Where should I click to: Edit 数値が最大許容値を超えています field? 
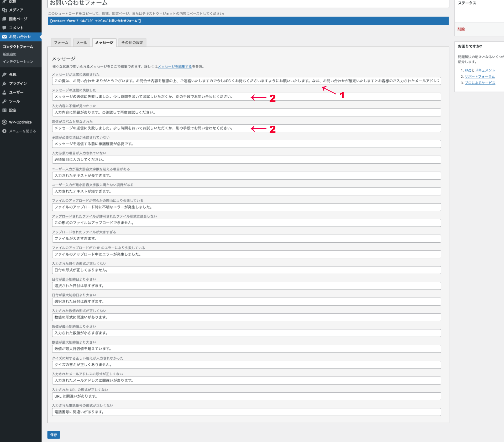[x=246, y=349]
